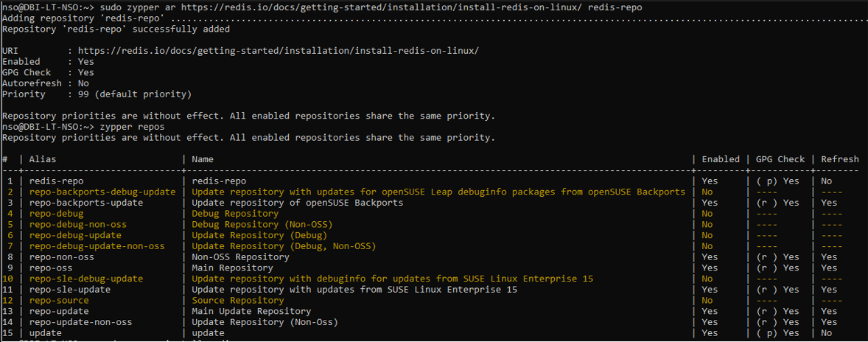Click the repo-sle-debug-update alias

[85, 279]
